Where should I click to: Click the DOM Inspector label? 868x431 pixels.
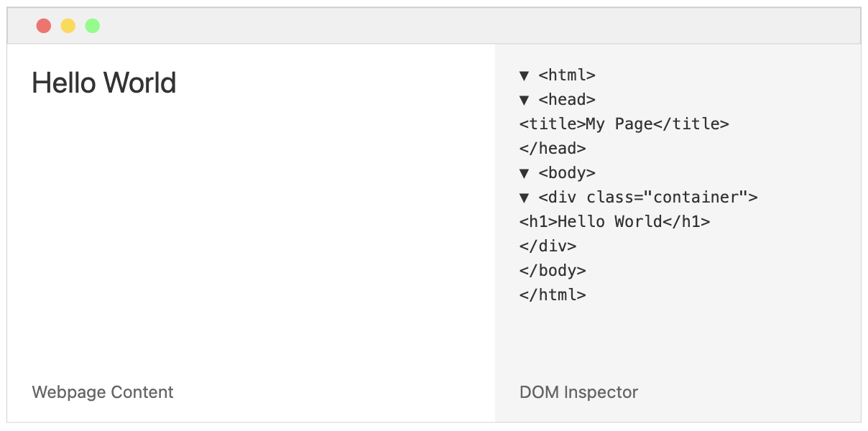point(578,392)
